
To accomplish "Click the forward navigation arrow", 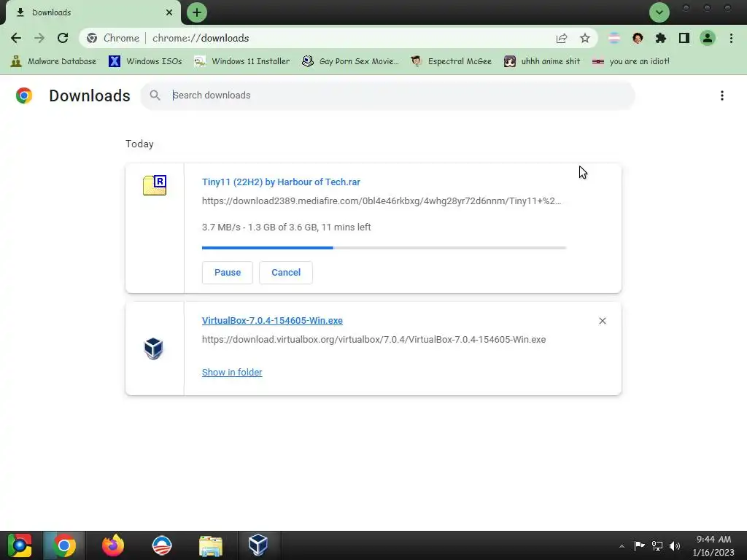I will (x=39, y=38).
